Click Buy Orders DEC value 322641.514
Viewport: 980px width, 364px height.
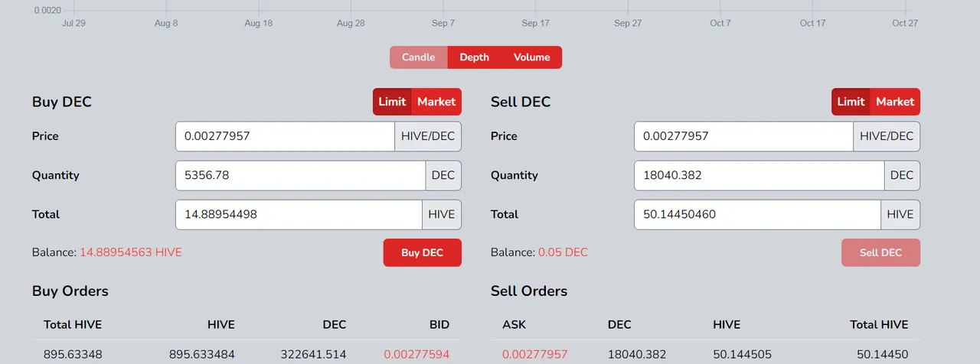(x=314, y=354)
